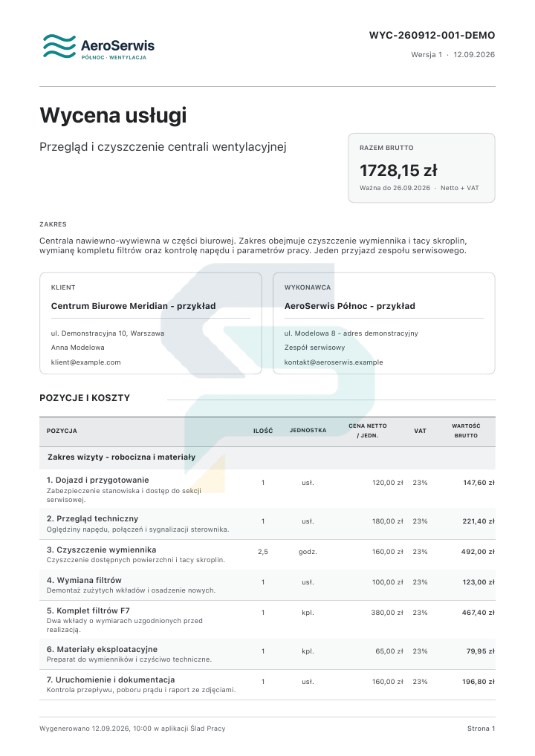The height and width of the screenshot is (756, 535).
Task: Click description 'Oględziny napędu, połączeń i sygnalizacji sterownika.'
Action: point(138,529)
